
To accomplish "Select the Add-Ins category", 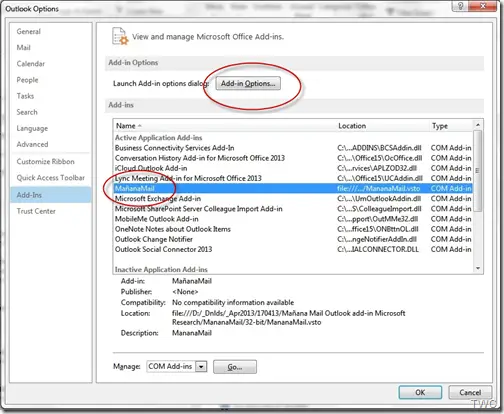I will (x=51, y=195).
